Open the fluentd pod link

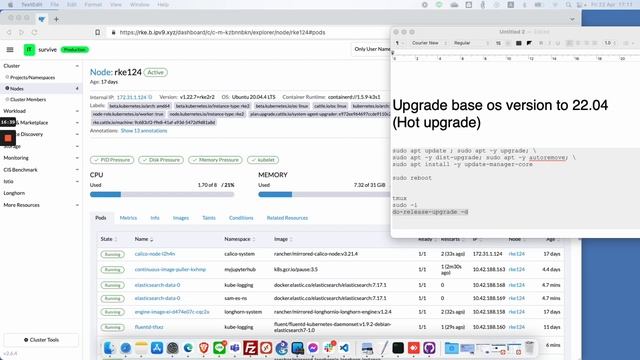point(149,327)
